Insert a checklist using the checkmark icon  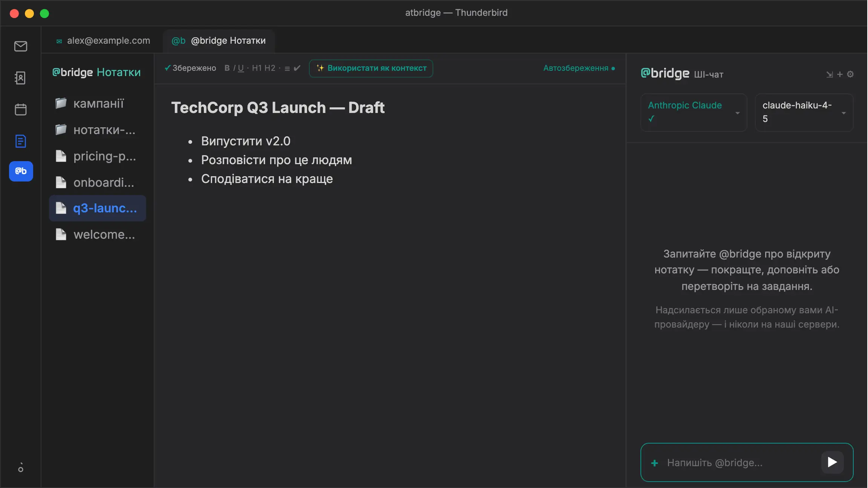click(x=297, y=68)
